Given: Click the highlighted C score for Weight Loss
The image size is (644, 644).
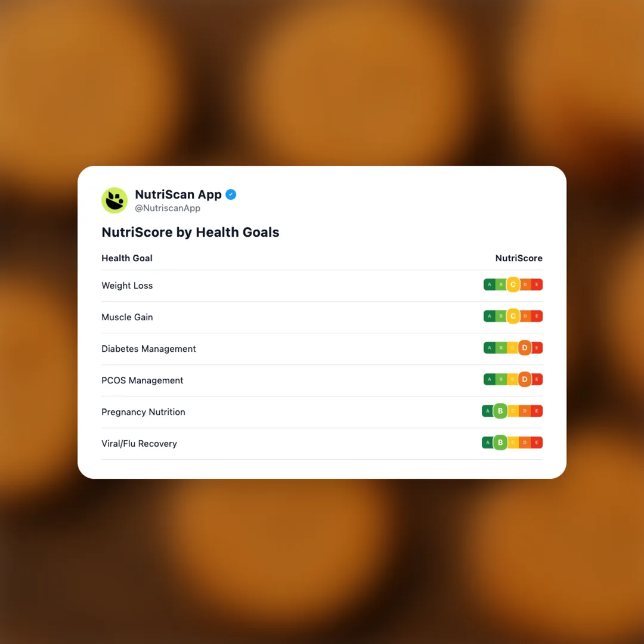Looking at the screenshot, I should [x=513, y=285].
